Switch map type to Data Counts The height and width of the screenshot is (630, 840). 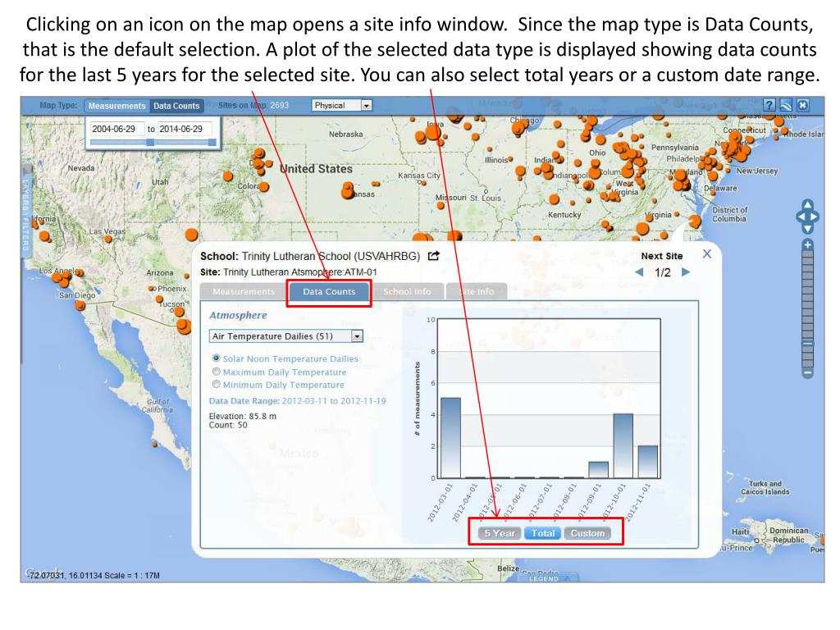coord(176,106)
